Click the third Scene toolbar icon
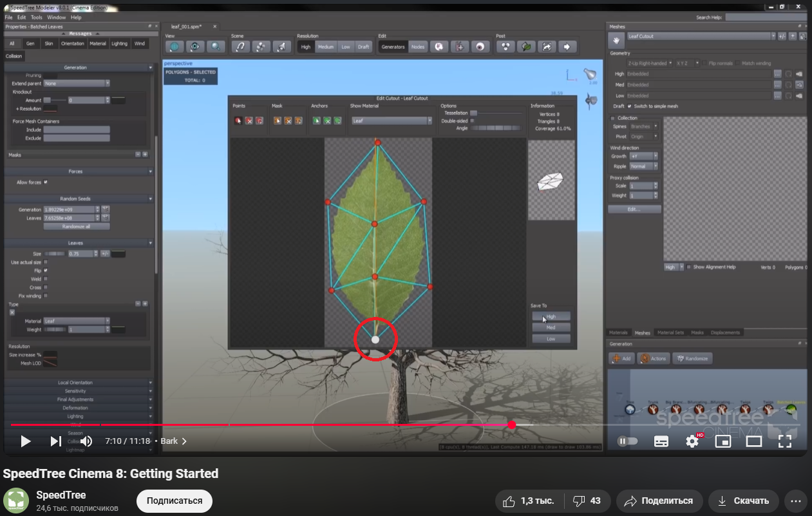The height and width of the screenshot is (516, 812). (x=281, y=46)
